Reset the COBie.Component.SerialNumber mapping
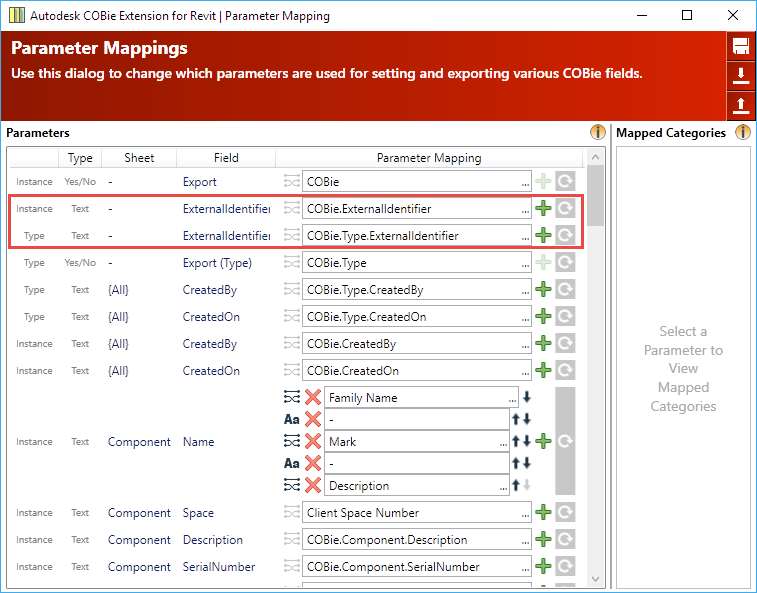 point(565,566)
